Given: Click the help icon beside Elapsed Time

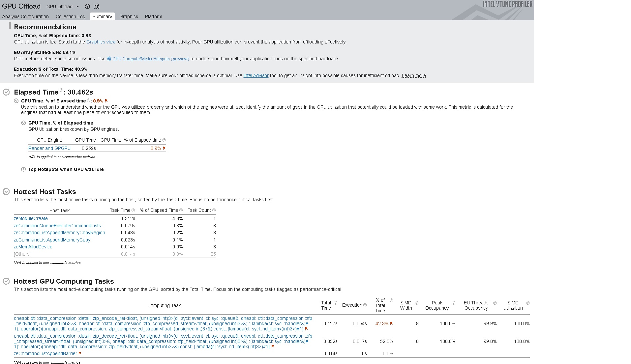Looking at the screenshot, I should tap(61, 91).
